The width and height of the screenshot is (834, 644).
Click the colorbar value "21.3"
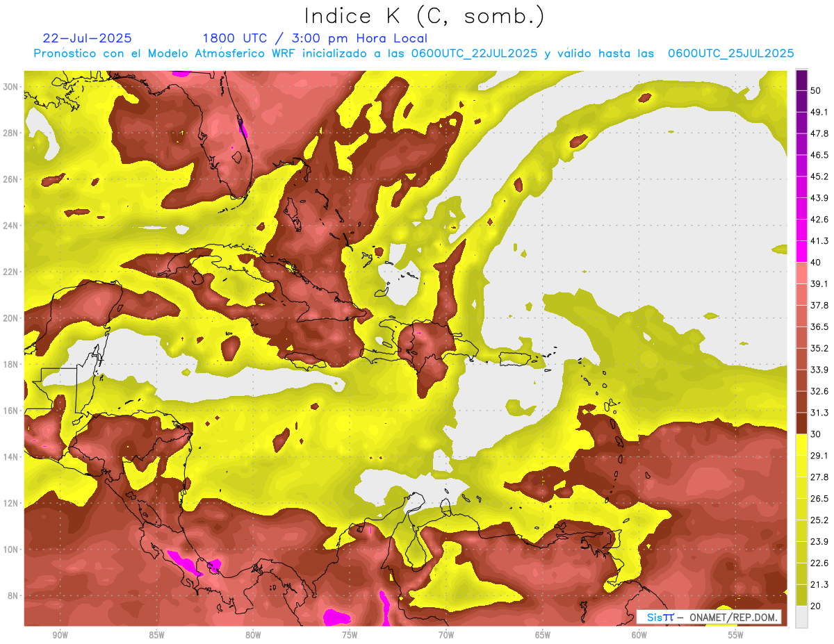click(x=819, y=585)
